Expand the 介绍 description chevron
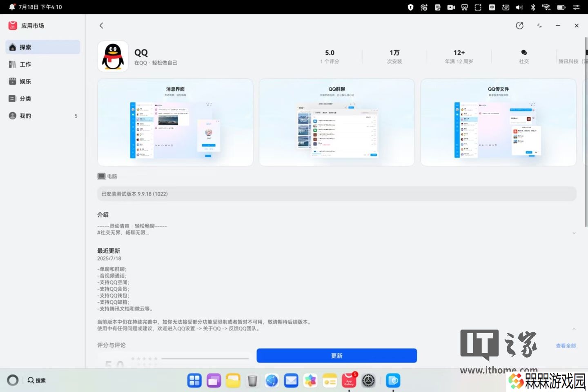The width and height of the screenshot is (588, 392). (574, 233)
